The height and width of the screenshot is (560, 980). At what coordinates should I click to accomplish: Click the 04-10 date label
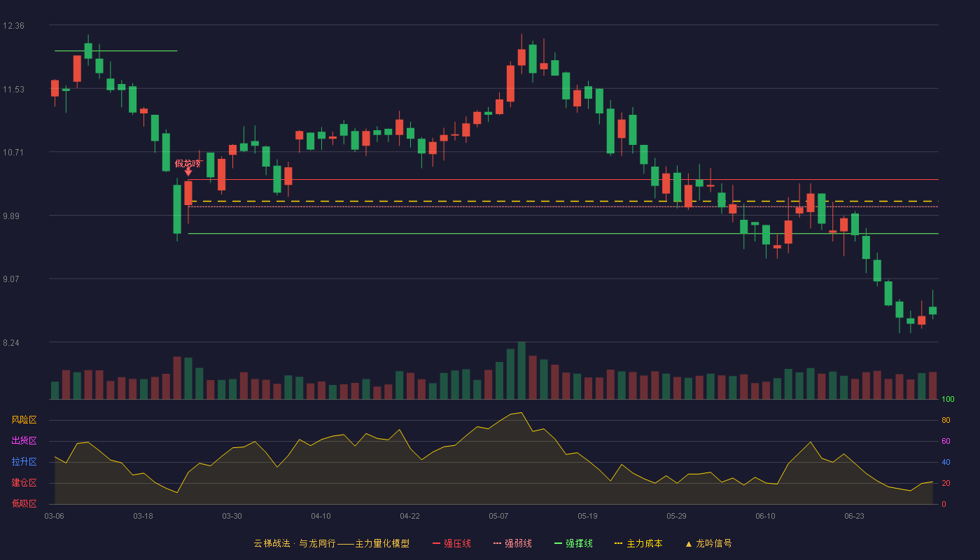[321, 516]
